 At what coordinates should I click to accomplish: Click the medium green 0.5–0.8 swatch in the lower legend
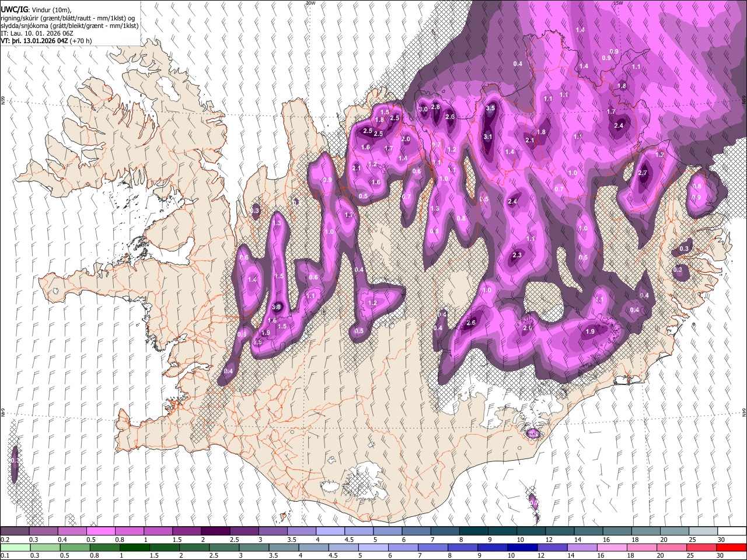click(75, 548)
